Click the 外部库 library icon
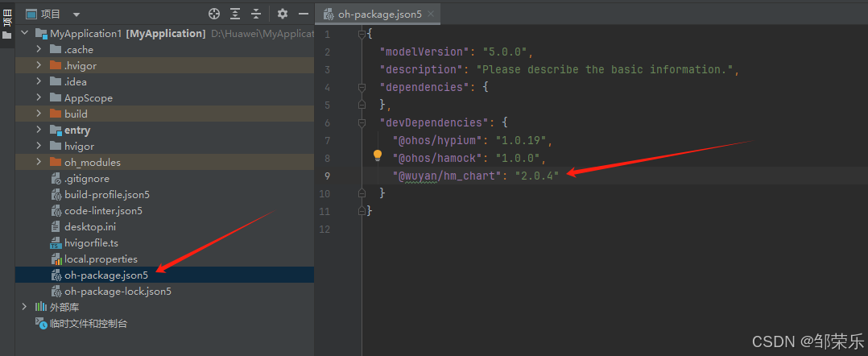868x356 pixels. (42, 307)
